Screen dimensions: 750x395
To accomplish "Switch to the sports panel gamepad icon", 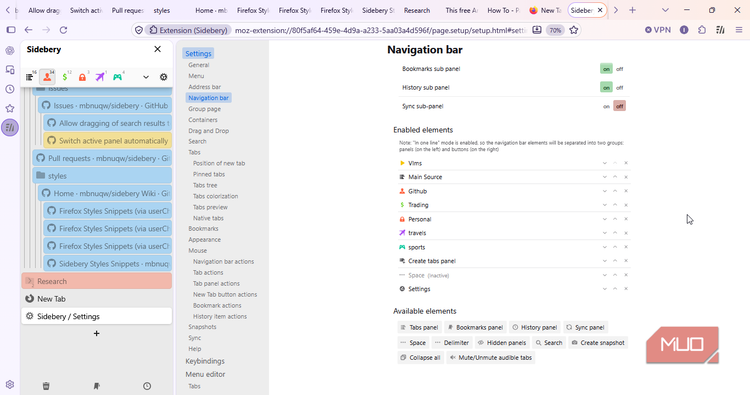I will pyautogui.click(x=117, y=77).
